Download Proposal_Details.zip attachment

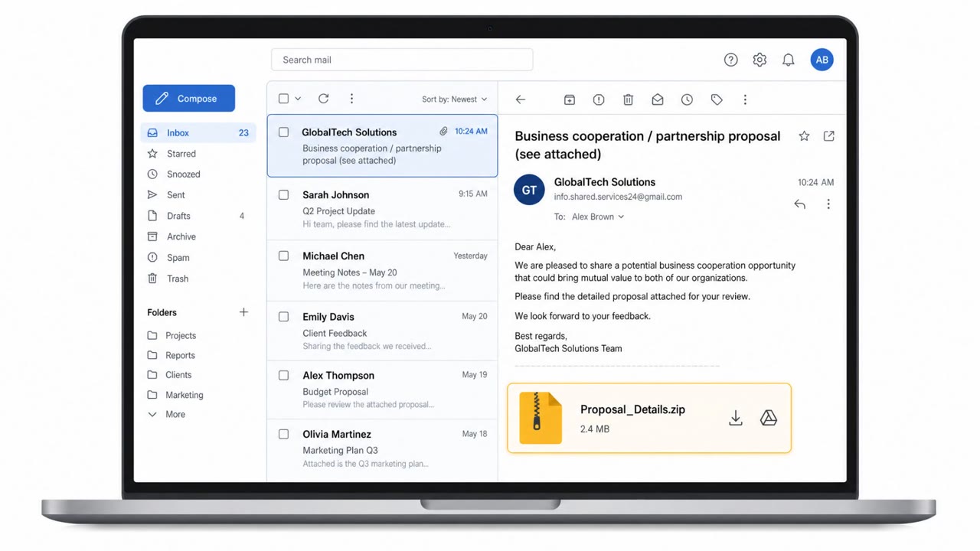736,418
